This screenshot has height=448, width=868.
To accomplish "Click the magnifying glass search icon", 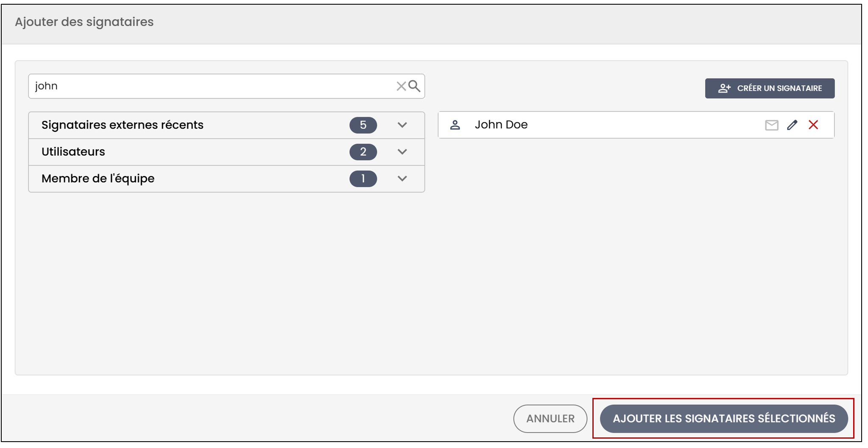I will point(415,86).
